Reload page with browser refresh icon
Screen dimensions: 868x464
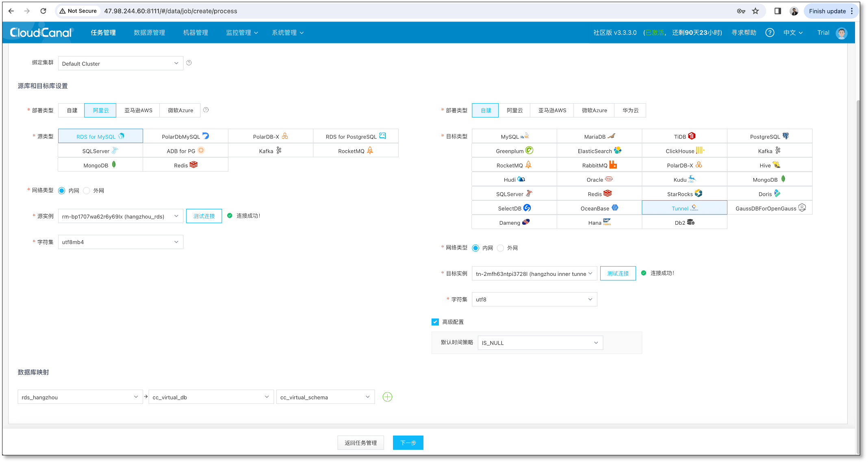43,11
